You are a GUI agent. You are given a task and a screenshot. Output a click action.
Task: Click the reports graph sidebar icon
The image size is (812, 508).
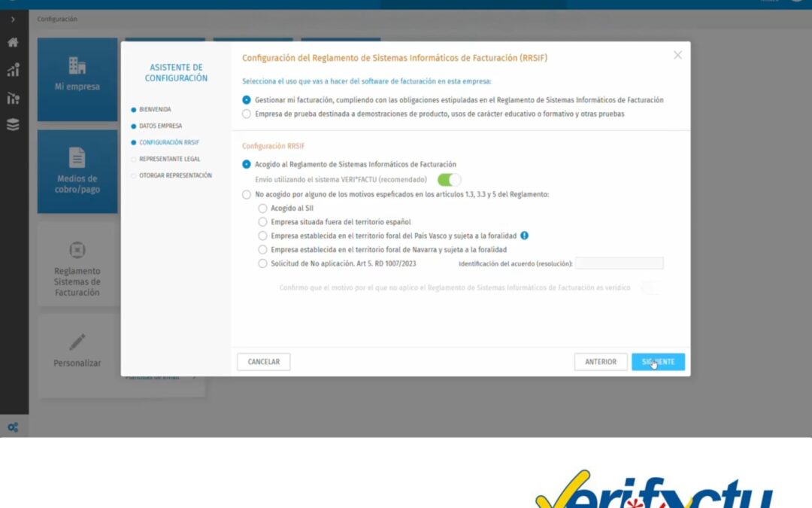tap(13, 98)
